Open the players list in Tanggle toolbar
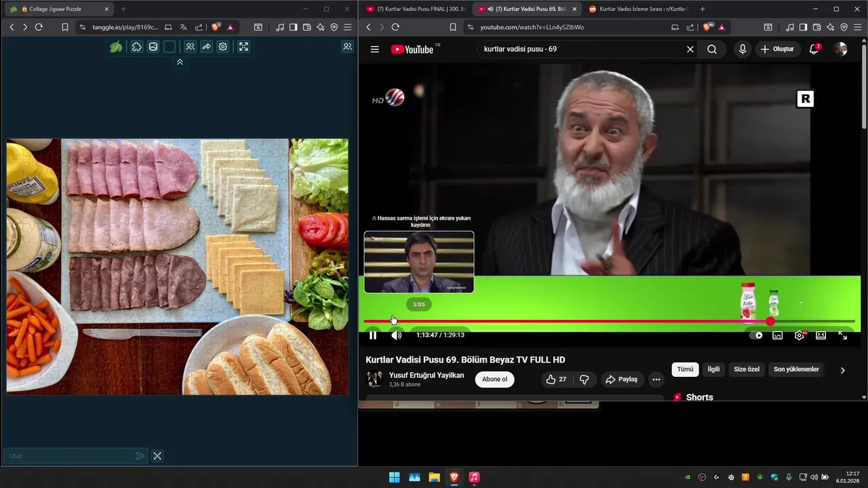The height and width of the screenshot is (488, 868). (x=190, y=47)
